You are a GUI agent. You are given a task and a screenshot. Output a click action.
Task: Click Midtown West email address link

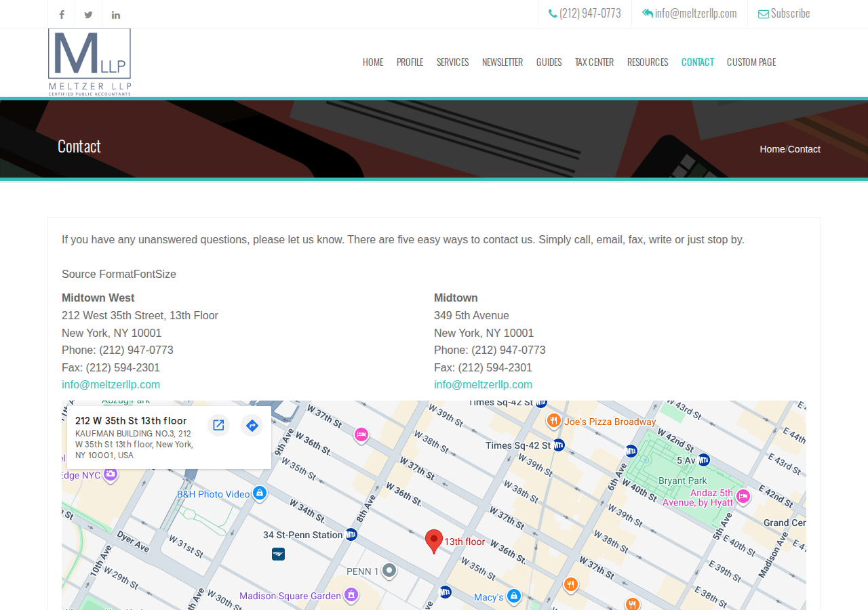click(x=111, y=385)
